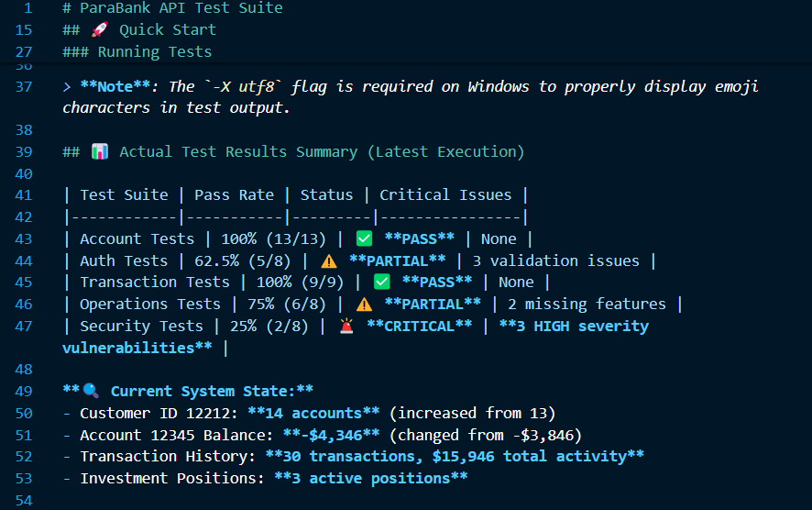Click '**PARTIAL**' in Operations Tests row
Screen dimensions: 812x510
[433, 305]
